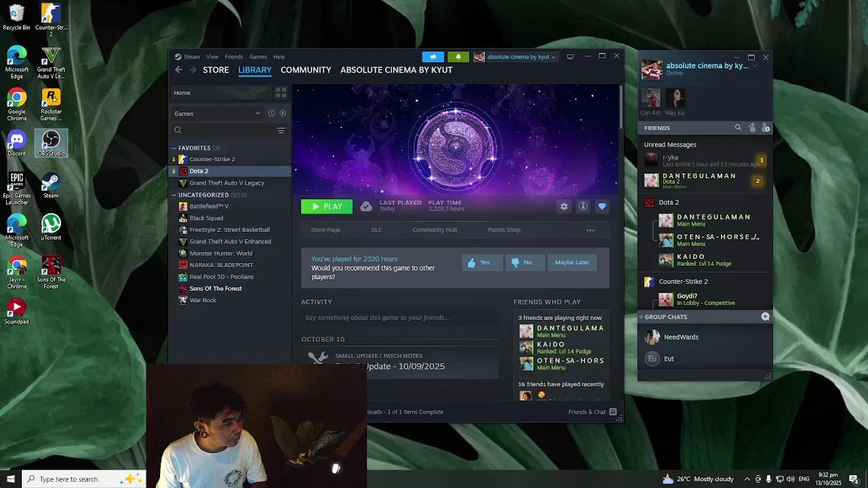Screen dimensions: 868x488
Task: Click the Windows Start button
Action: click(x=10, y=479)
